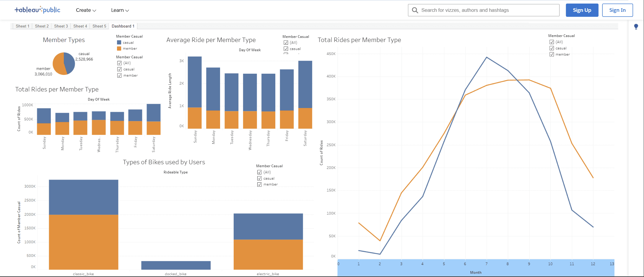Image resolution: width=644 pixels, height=277 pixels.
Task: Click the search magnifier icon
Action: point(415,10)
